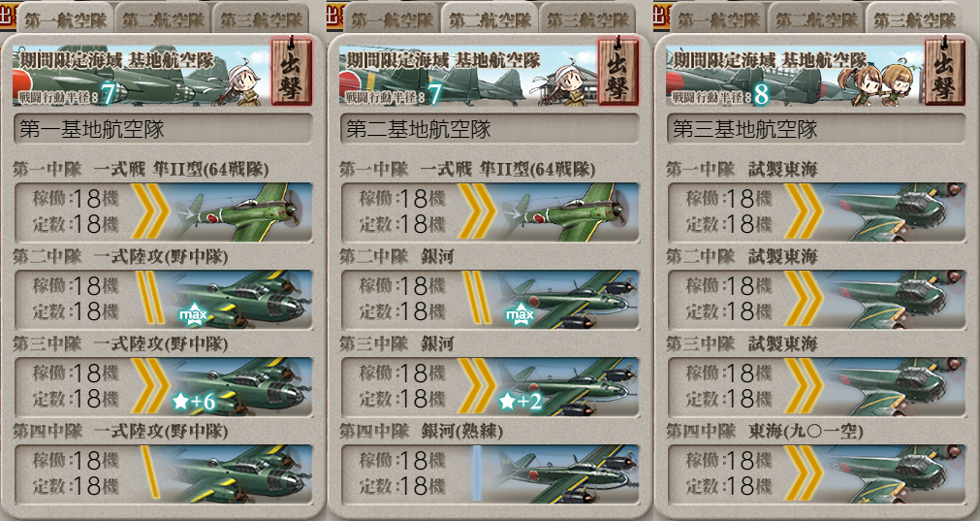Select first panel's max-star 一式陸攻(野中隊) plane image
Viewport: 980px width, 521px height.
click(242, 300)
